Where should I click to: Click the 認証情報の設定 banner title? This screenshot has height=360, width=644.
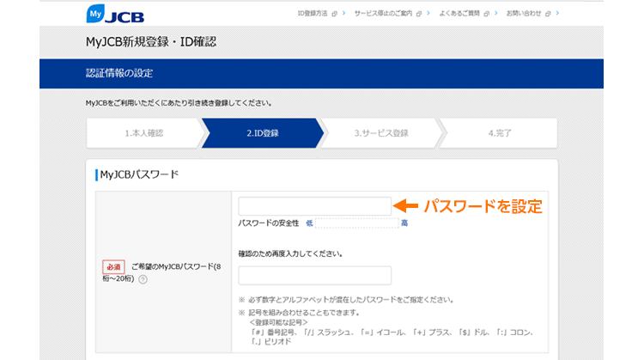[x=119, y=73]
